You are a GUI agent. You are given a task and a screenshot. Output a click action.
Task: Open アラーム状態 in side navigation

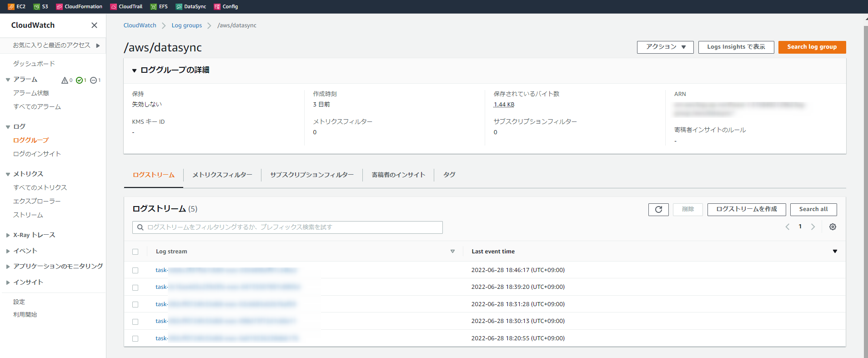31,93
